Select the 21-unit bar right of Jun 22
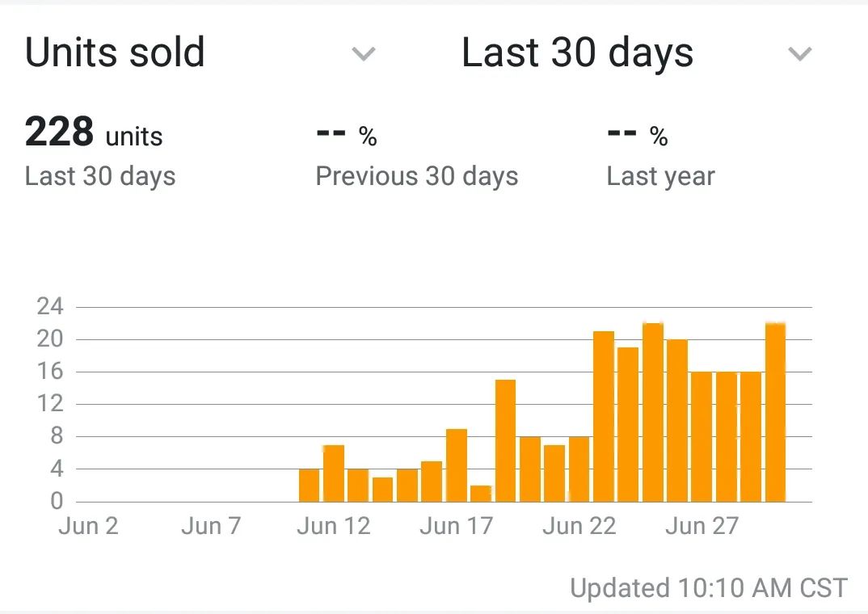Viewport: 868px width, 614px height. (604, 416)
